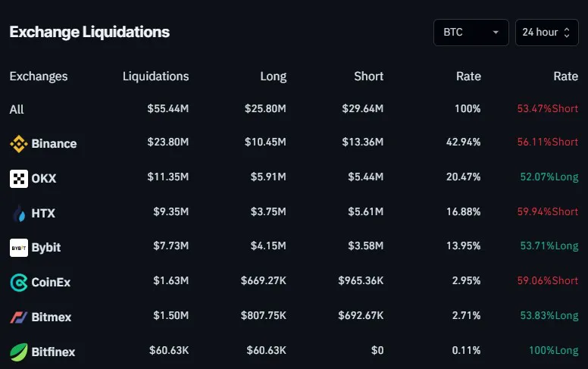588x369 pixels.
Task: Click the CoinEx exchange name
Action: [x=51, y=283]
